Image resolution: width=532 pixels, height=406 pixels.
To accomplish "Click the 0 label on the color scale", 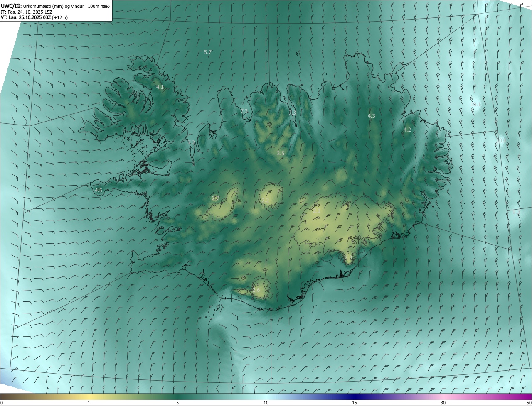I will (2, 403).
